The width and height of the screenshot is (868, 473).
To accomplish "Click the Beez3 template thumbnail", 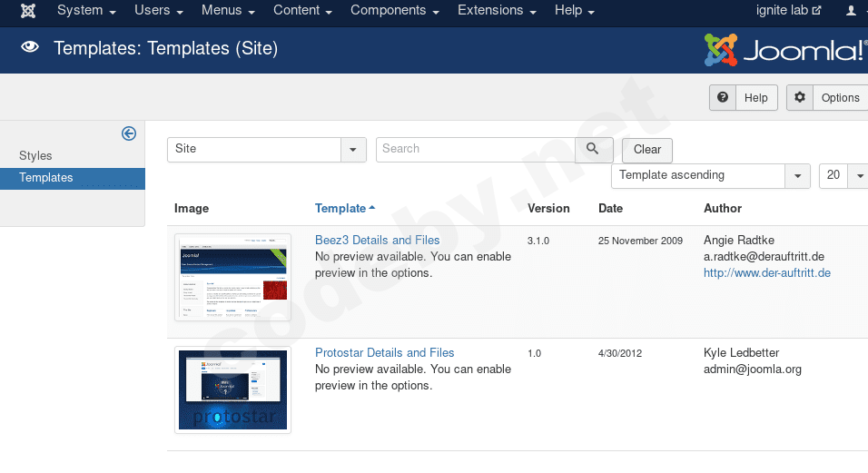I will click(x=232, y=277).
